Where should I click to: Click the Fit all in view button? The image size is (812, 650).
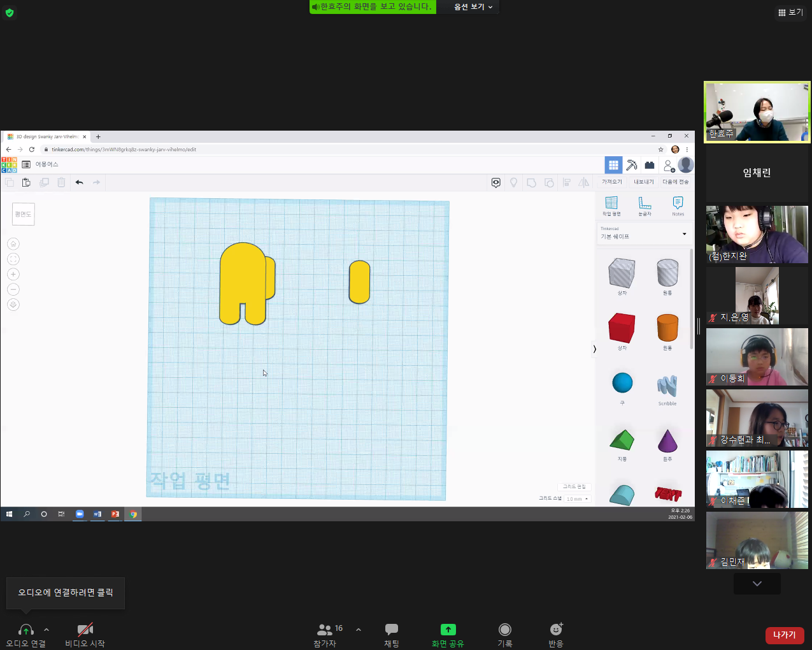[x=13, y=259]
